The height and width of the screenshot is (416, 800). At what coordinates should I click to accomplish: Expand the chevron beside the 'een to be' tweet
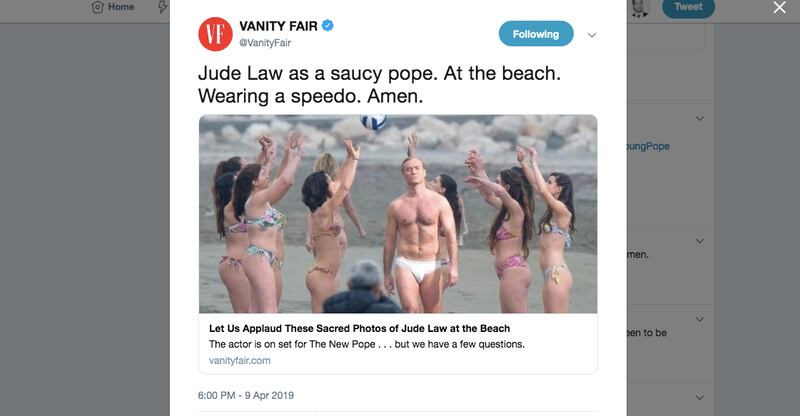699,320
